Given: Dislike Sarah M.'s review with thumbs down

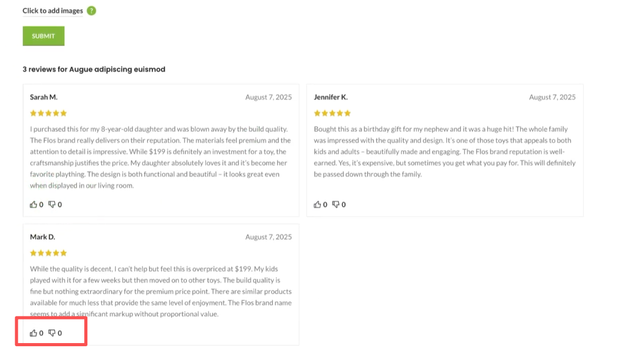Looking at the screenshot, I should click(52, 204).
